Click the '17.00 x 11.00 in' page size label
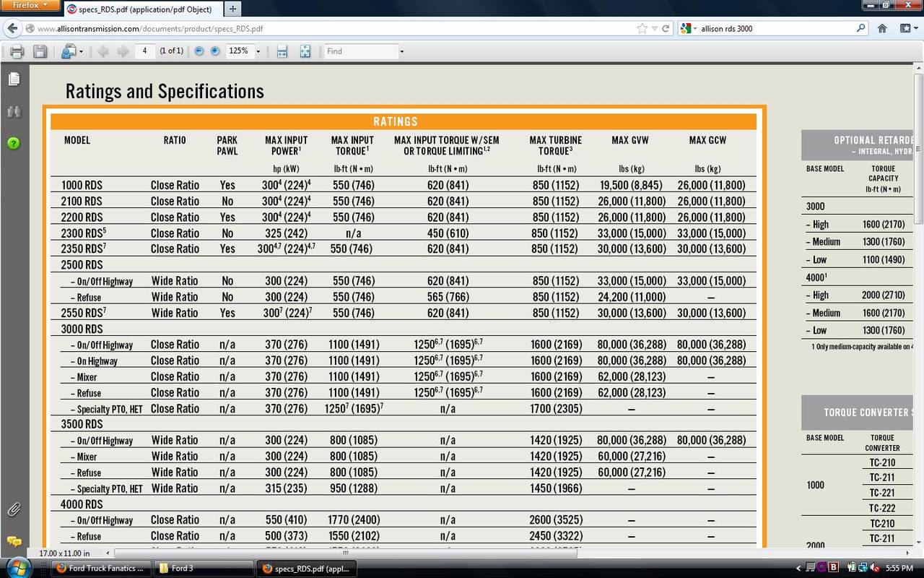This screenshot has width=924, height=578. (64, 553)
